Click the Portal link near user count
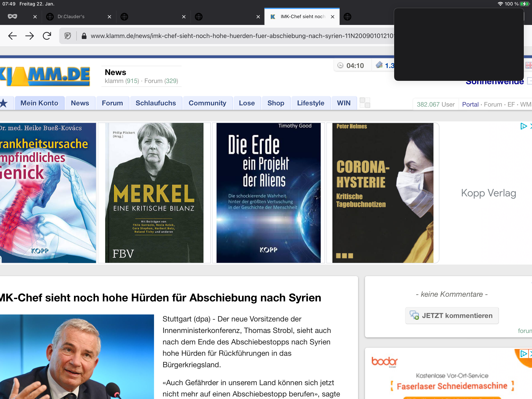532x399 pixels. pyautogui.click(x=470, y=104)
